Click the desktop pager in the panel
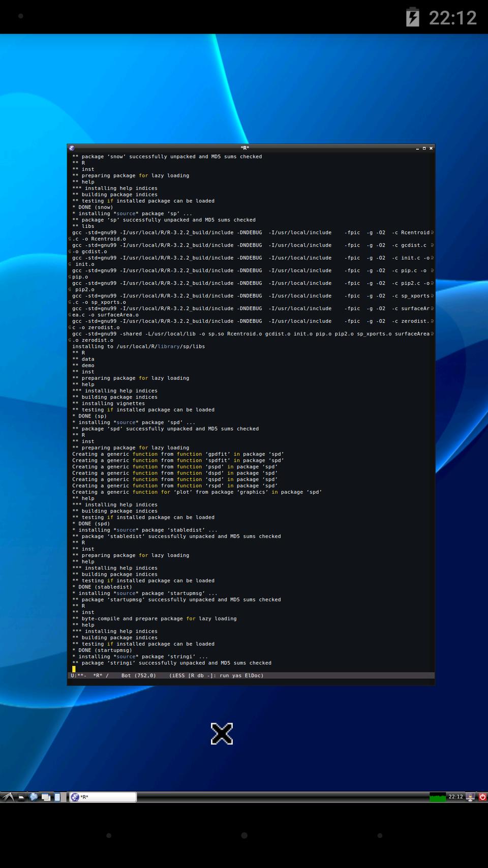 pyautogui.click(x=57, y=797)
